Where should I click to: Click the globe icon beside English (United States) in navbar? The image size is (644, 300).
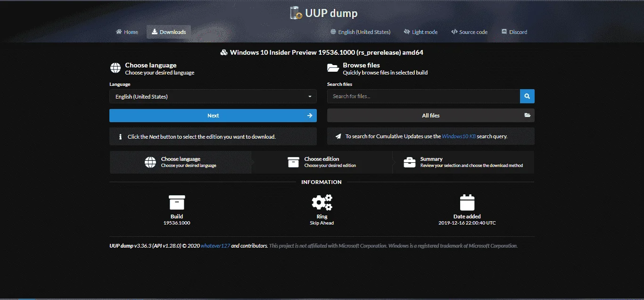point(333,32)
